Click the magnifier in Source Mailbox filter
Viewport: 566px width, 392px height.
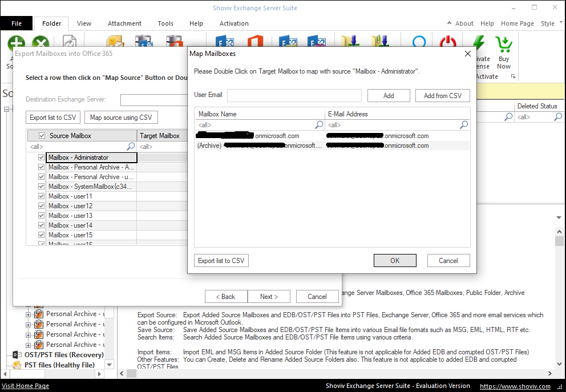pos(131,147)
